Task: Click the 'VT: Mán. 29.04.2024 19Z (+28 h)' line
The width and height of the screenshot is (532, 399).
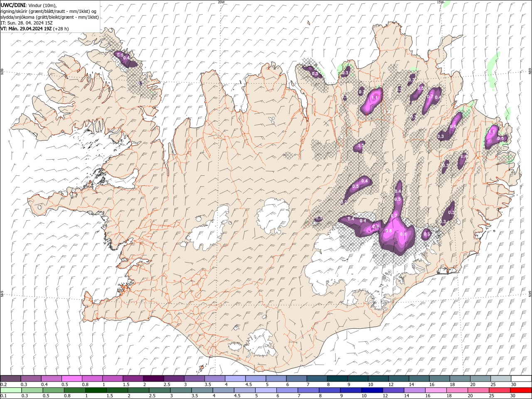Action: [34, 29]
